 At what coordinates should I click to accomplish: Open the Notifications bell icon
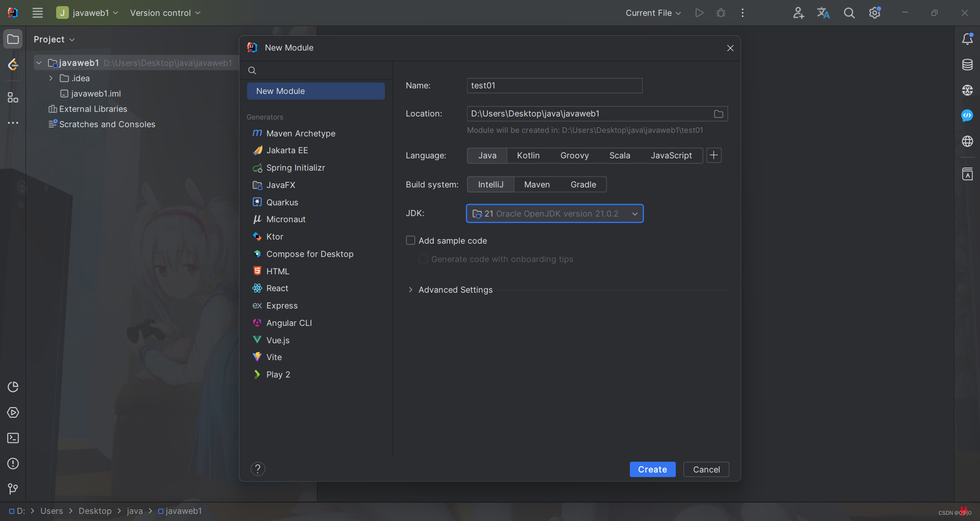coord(967,39)
